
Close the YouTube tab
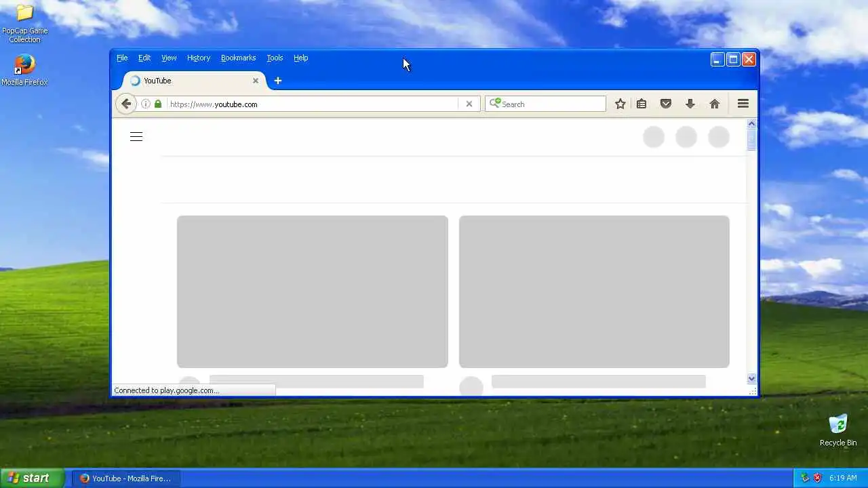[256, 81]
